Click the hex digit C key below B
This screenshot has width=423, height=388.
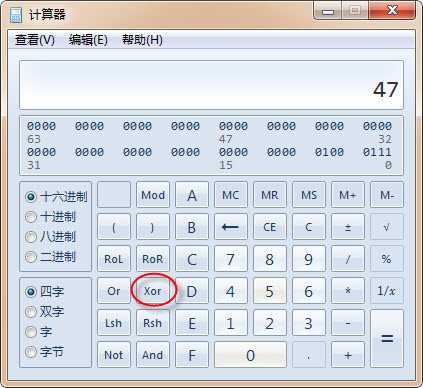(x=192, y=259)
